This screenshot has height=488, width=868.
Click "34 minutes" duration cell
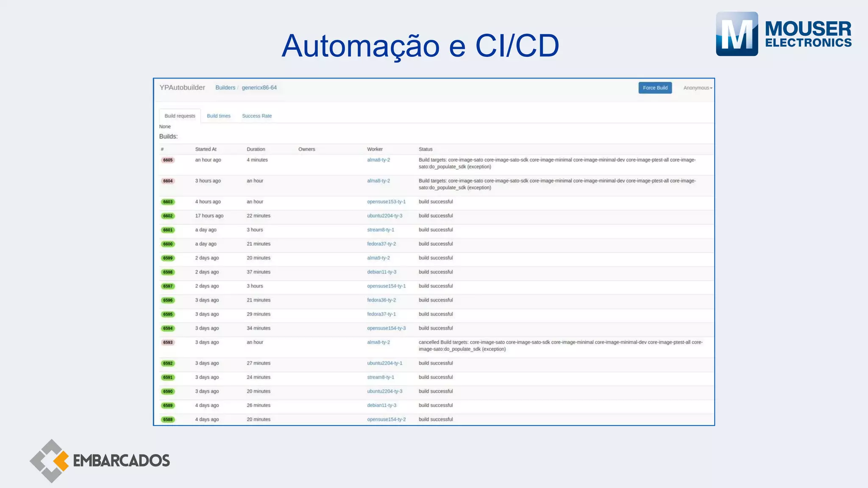259,328
